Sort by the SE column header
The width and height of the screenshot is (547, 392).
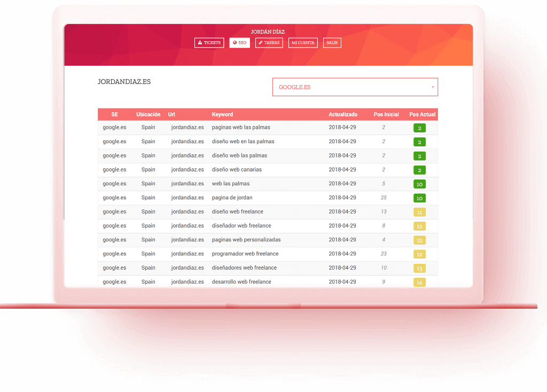point(114,114)
